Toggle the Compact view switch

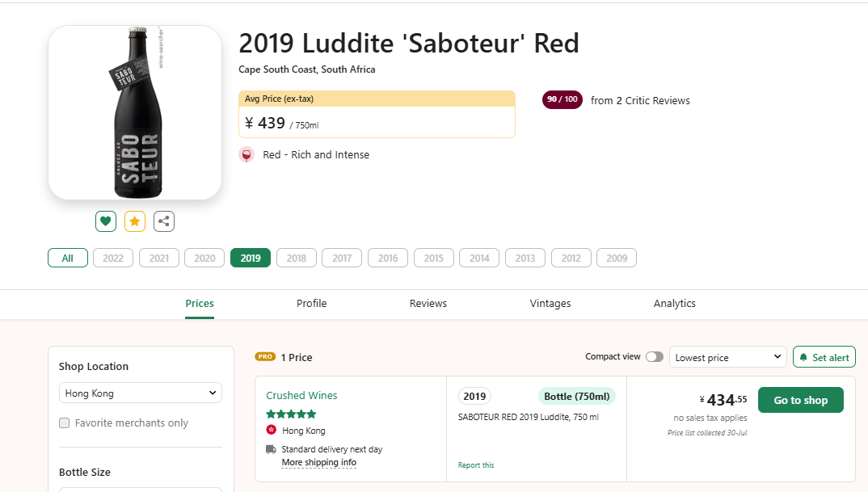click(x=655, y=357)
